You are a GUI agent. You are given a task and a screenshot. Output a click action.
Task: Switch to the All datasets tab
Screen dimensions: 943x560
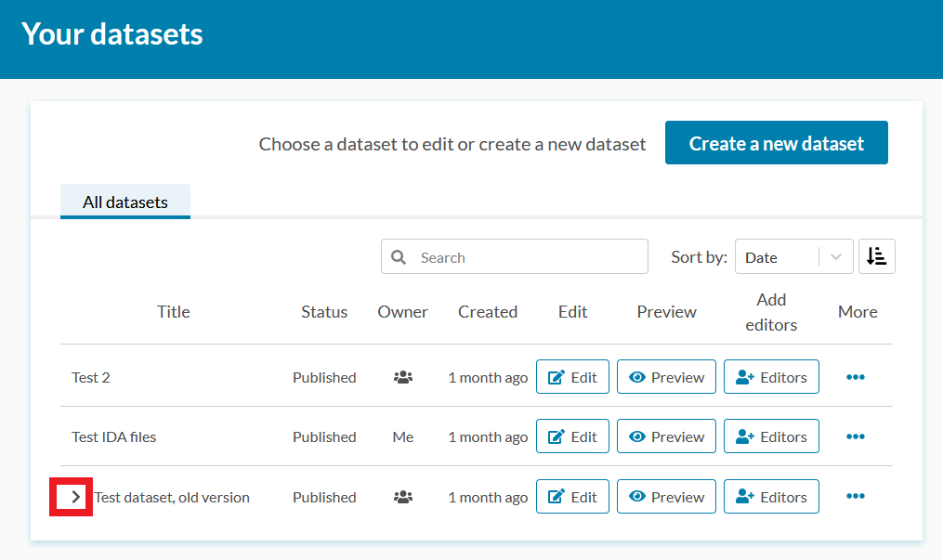[125, 202]
